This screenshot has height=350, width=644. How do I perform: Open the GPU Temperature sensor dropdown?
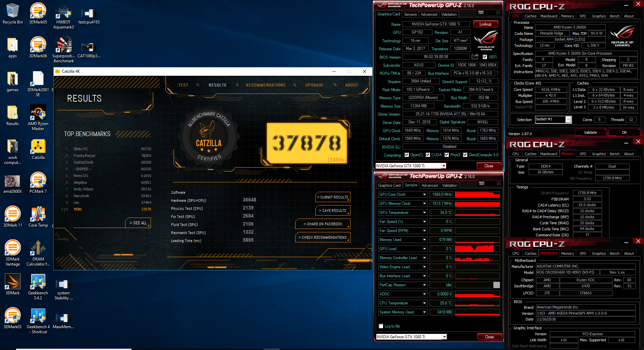pos(424,213)
